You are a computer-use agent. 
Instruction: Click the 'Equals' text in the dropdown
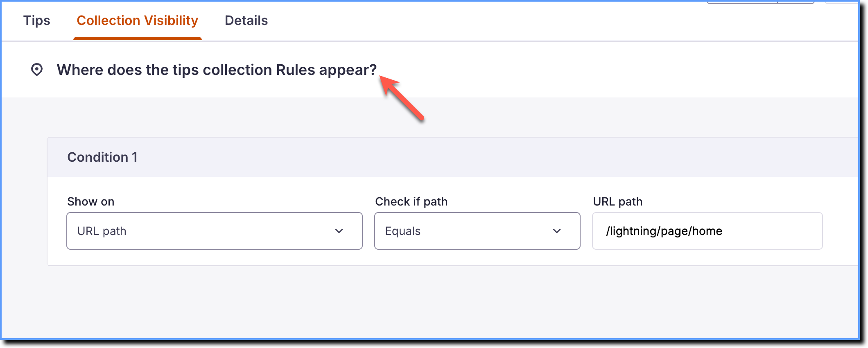[x=403, y=231]
